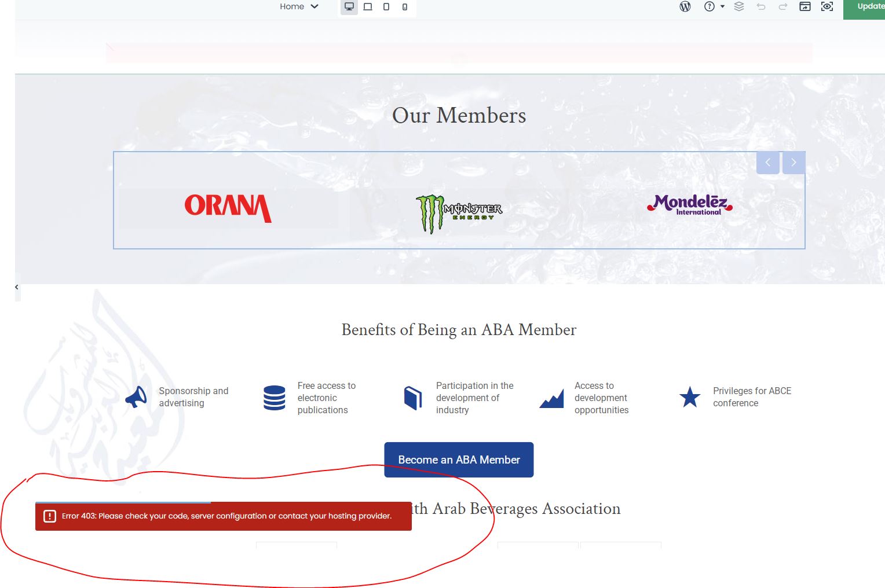Click the book industry development icon

coord(413,398)
